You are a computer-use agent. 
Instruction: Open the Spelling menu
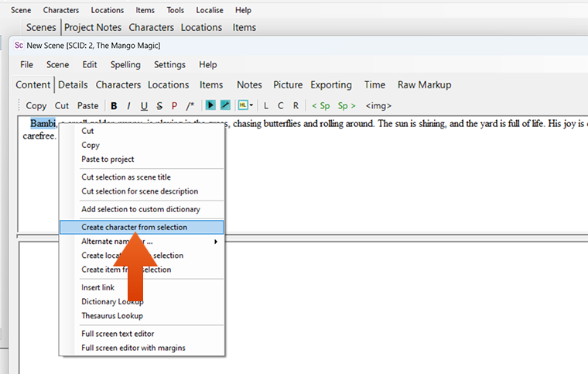coord(125,65)
